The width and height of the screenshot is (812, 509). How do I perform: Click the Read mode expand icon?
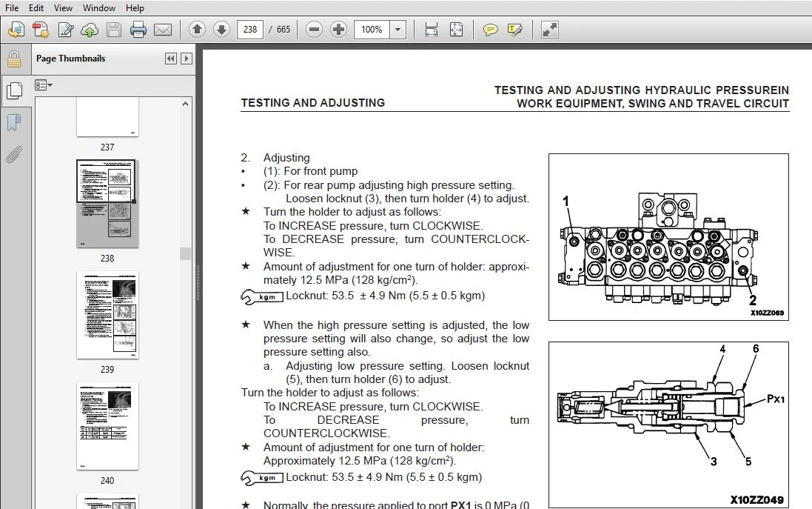(549, 30)
